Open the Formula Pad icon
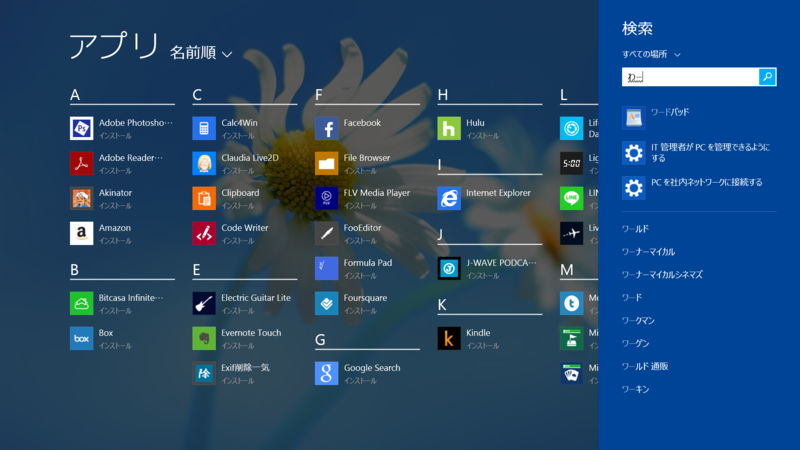Image resolution: width=800 pixels, height=450 pixels. tap(327, 268)
